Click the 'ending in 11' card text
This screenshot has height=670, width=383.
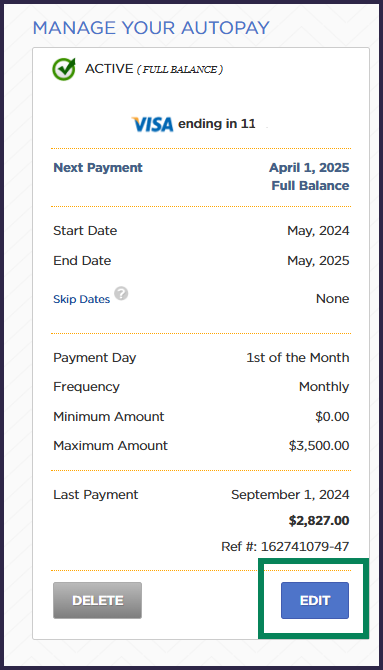[x=217, y=124]
